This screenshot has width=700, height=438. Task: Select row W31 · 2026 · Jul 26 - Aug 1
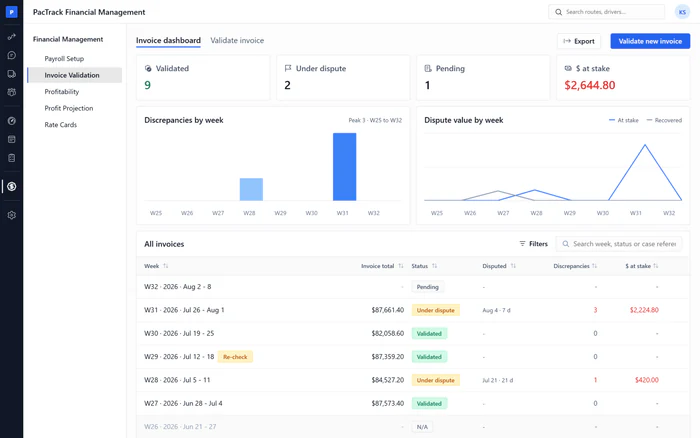coord(413,310)
